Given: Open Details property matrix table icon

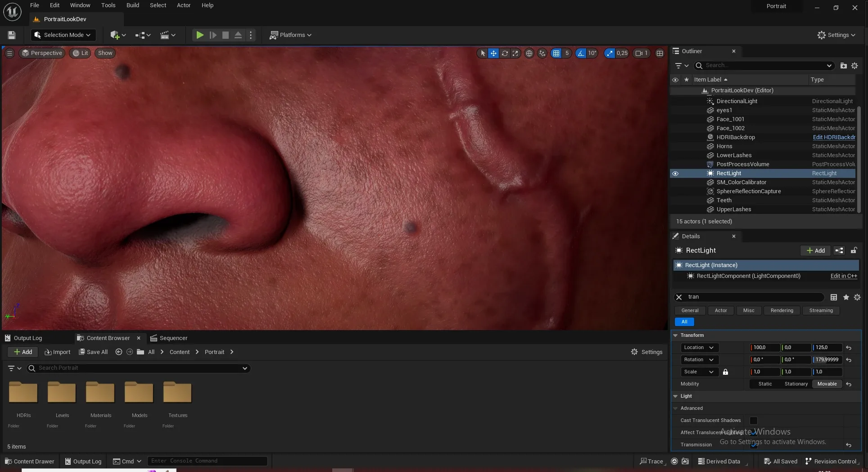Looking at the screenshot, I should 834,297.
